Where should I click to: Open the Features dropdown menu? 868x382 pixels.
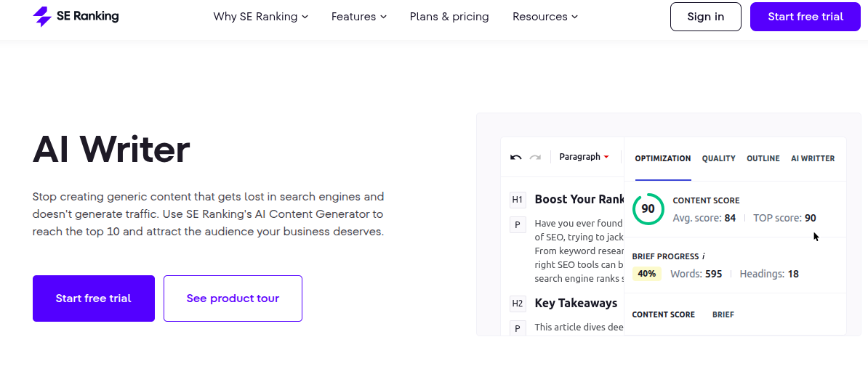click(358, 17)
